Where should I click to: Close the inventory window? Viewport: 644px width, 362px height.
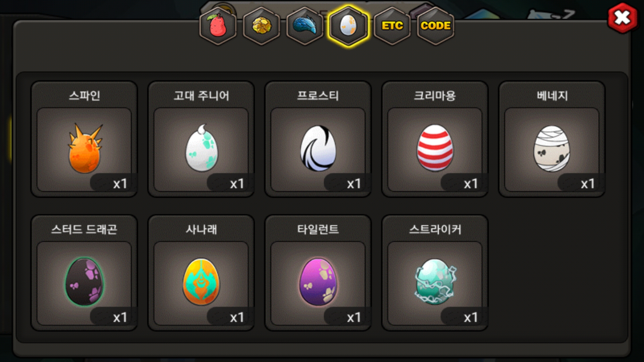(623, 18)
